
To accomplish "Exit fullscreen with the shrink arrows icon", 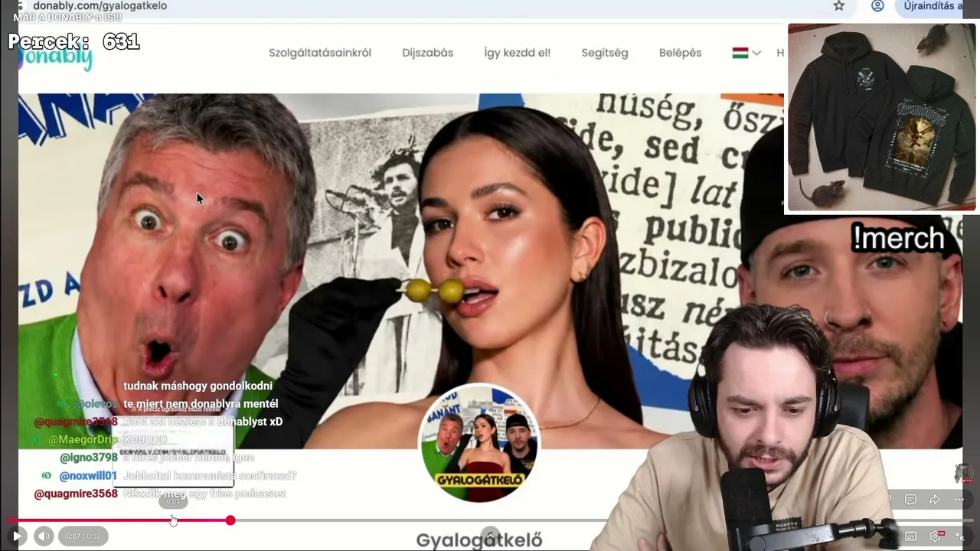I will point(959,536).
